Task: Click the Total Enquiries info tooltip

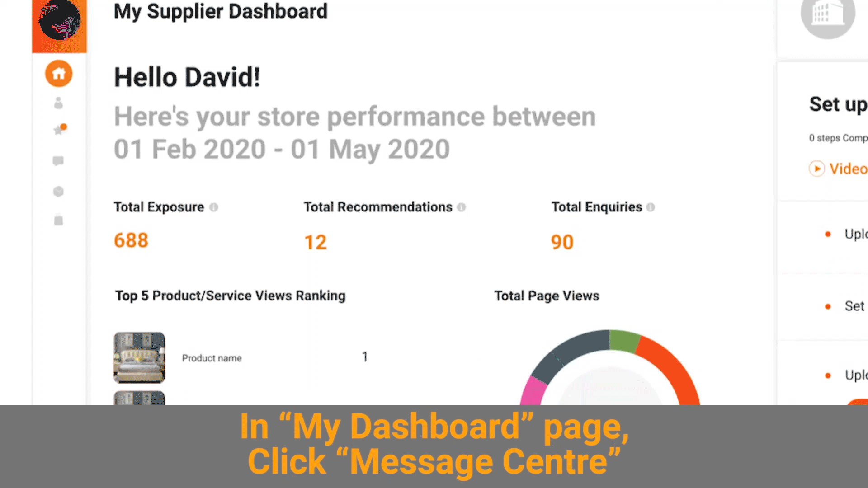Action: click(651, 207)
